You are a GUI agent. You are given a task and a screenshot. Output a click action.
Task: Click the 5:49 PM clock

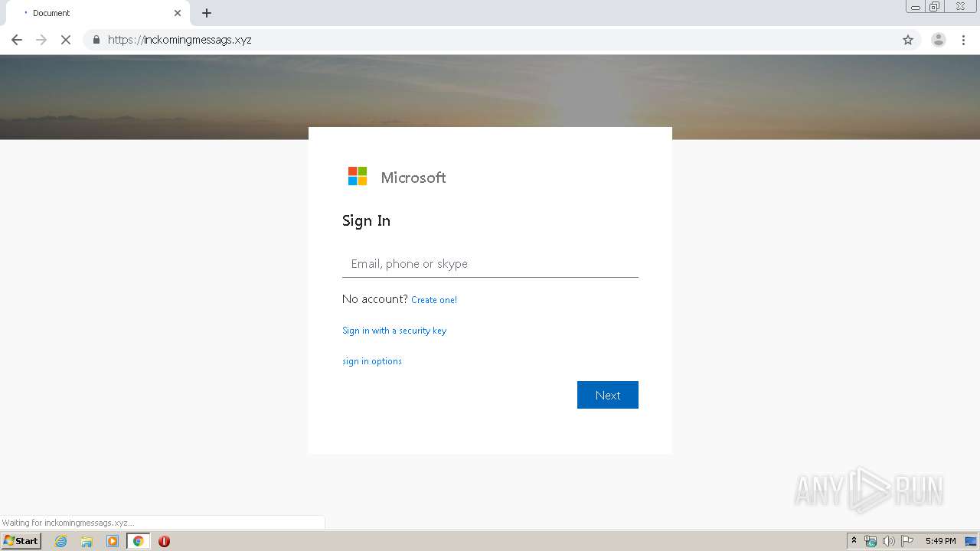tap(940, 541)
